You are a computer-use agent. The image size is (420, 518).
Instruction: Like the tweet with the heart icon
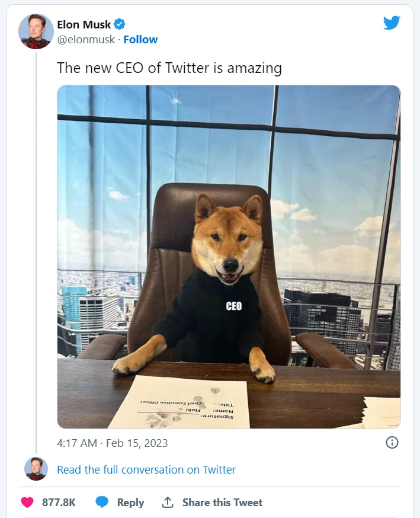click(27, 502)
